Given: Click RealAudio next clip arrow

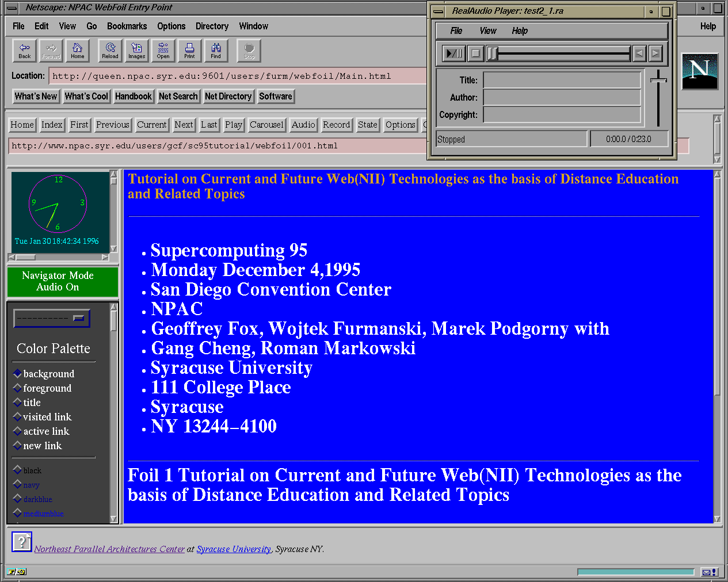Looking at the screenshot, I should (x=655, y=53).
